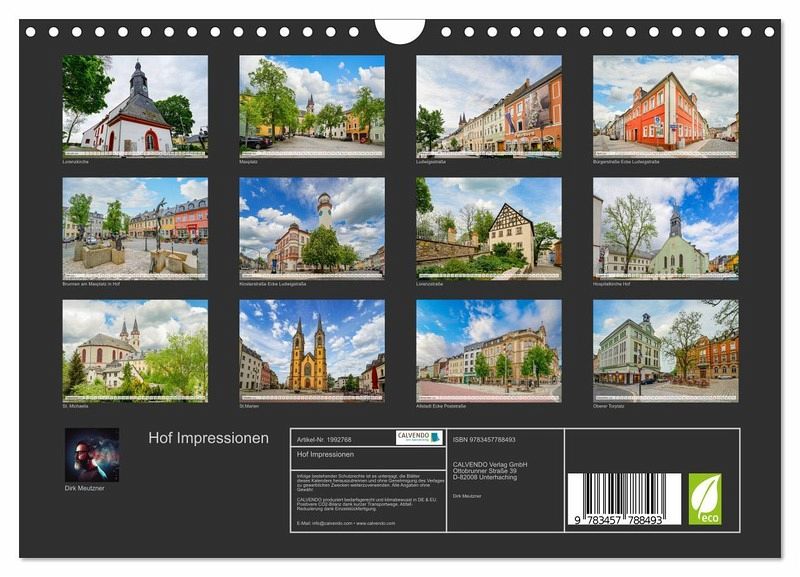The height and width of the screenshot is (577, 800).
Task: View the Klosterstraße Ecke Ludwigstraße photo
Action: (311, 227)
